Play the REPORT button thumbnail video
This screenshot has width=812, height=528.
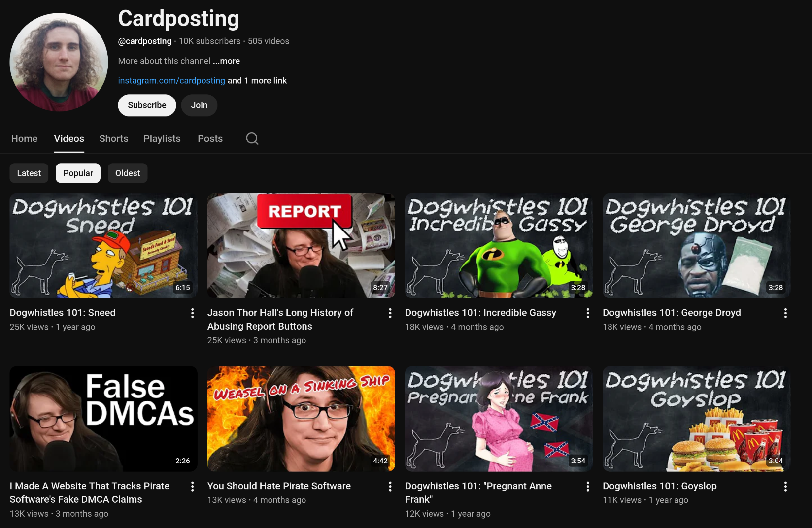[x=301, y=246]
